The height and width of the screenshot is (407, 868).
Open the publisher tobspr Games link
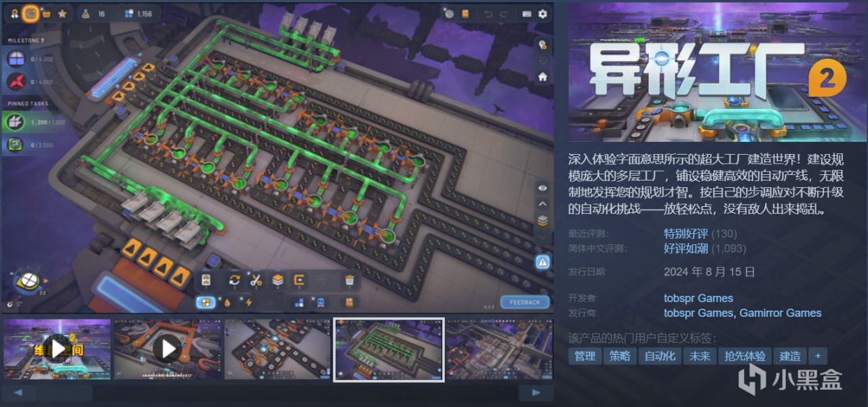(698, 313)
